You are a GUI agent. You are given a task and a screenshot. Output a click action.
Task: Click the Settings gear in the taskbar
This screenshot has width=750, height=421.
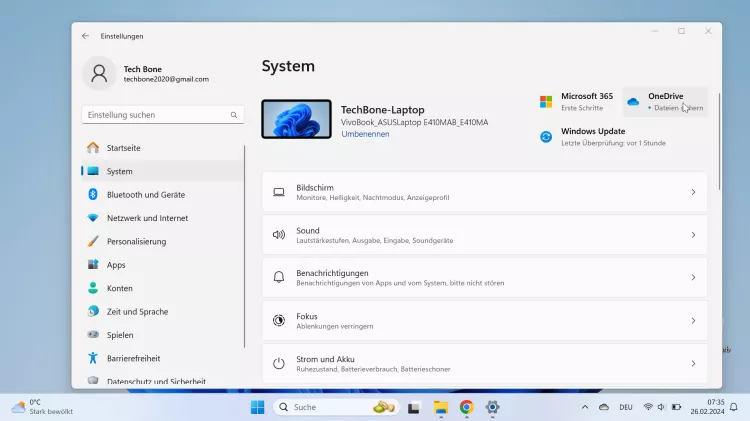coord(492,407)
